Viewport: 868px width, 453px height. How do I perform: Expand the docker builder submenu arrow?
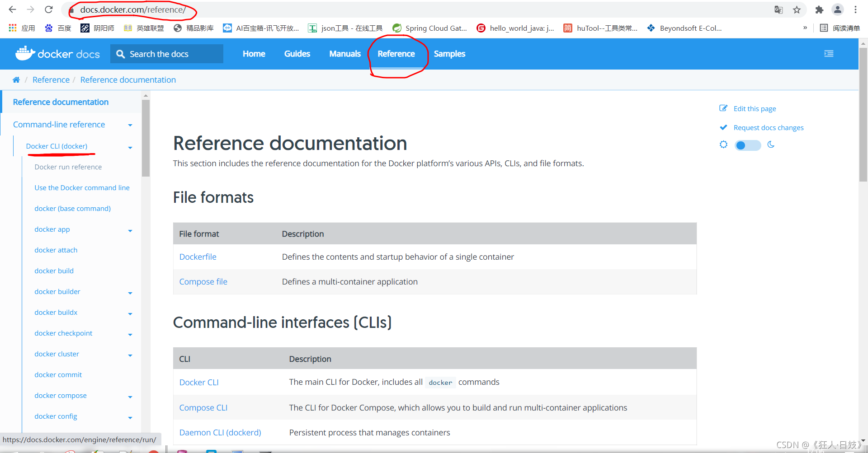pos(130,293)
